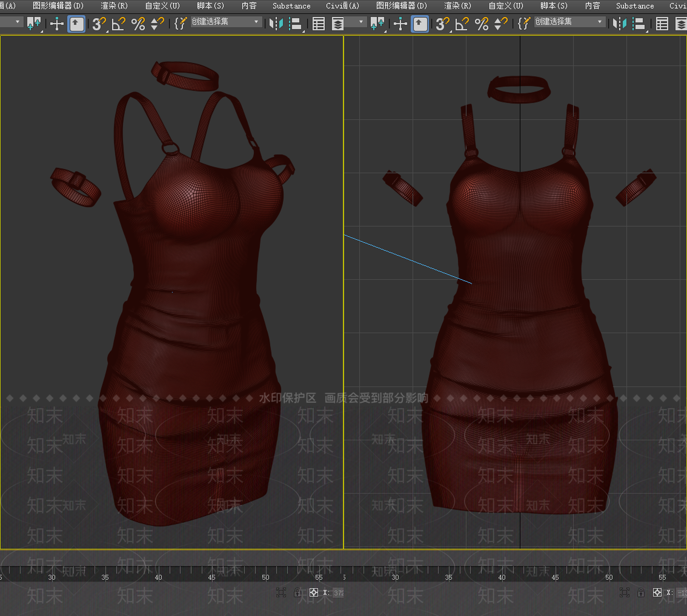Open 创建选择集 dropdown in right window
This screenshot has width=687, height=616.
point(569,22)
